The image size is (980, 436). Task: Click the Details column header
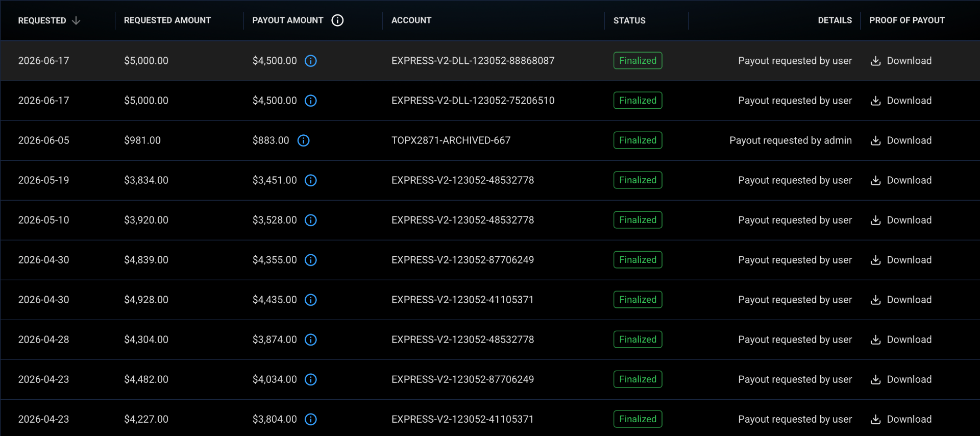pyautogui.click(x=835, y=20)
